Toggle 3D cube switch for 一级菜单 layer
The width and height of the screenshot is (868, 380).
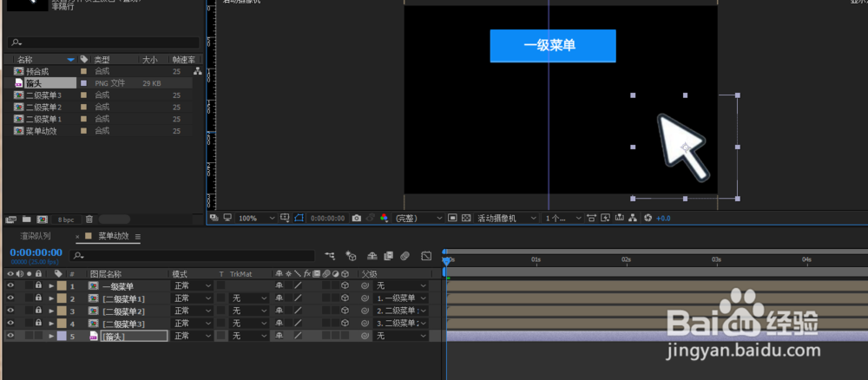tap(345, 286)
